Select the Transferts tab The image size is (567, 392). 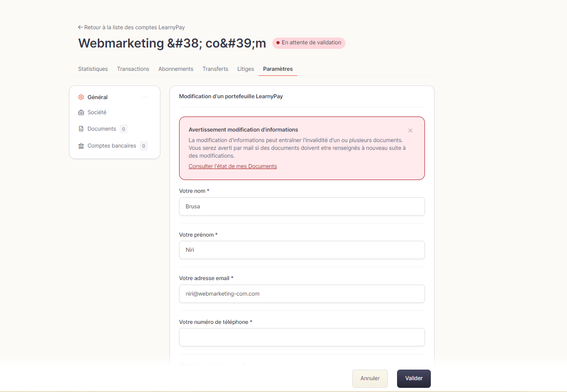(215, 69)
